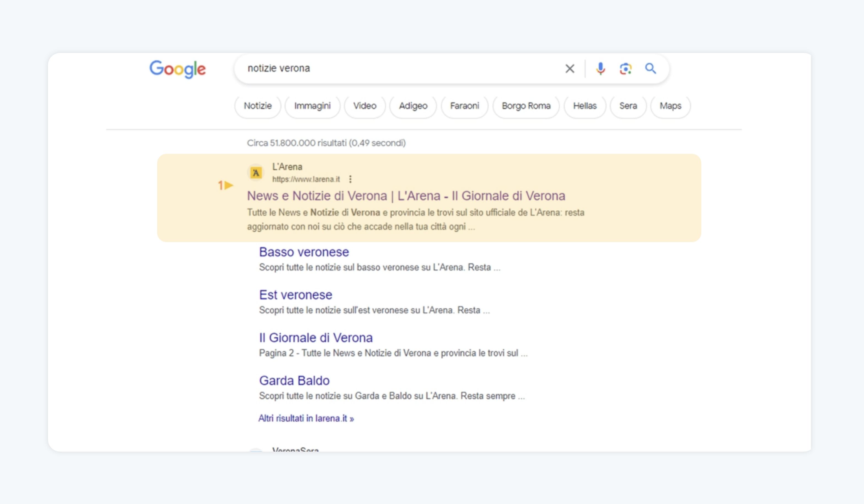The image size is (864, 504).
Task: Open the three-dot menu beside larena.it URL
Action: pos(350,179)
